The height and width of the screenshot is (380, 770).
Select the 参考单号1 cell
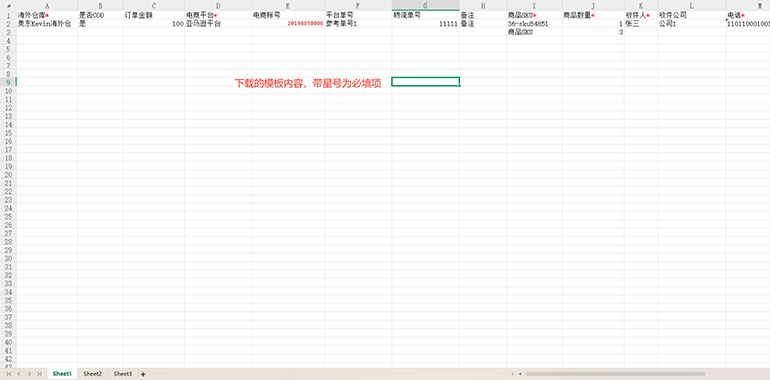pos(358,24)
